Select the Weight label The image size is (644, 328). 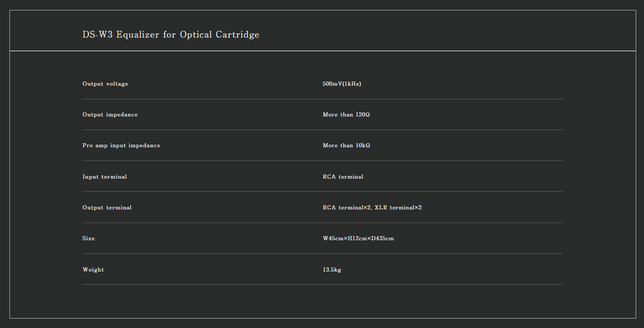pyautogui.click(x=93, y=270)
